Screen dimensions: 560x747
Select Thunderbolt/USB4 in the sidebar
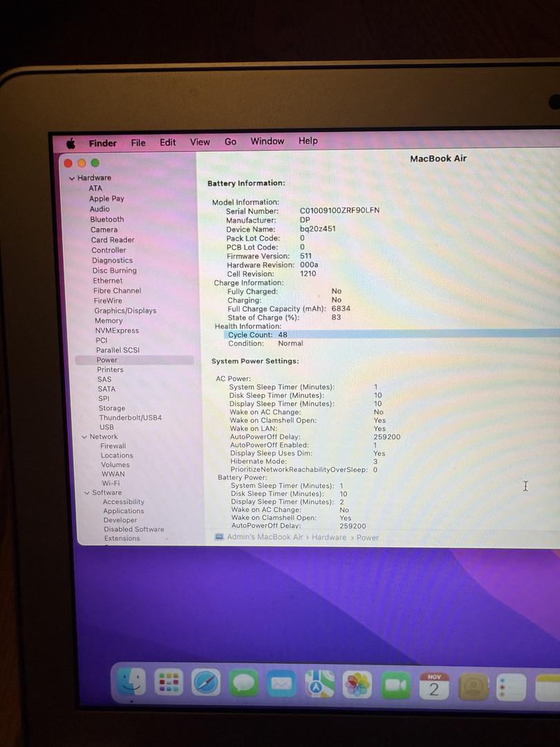point(131,417)
